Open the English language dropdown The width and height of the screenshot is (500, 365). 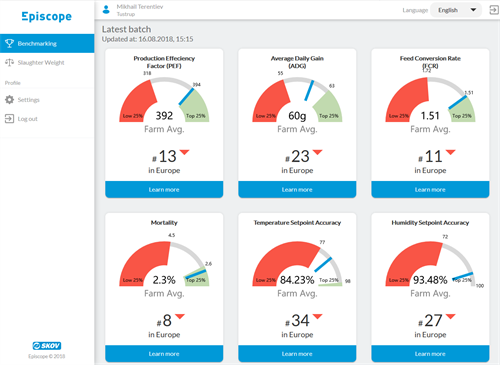(x=456, y=10)
